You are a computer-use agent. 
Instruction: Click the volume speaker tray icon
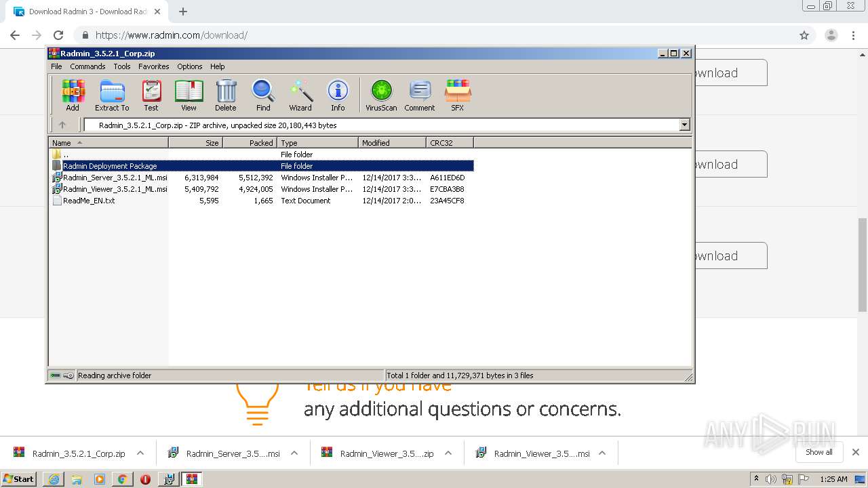click(x=771, y=479)
